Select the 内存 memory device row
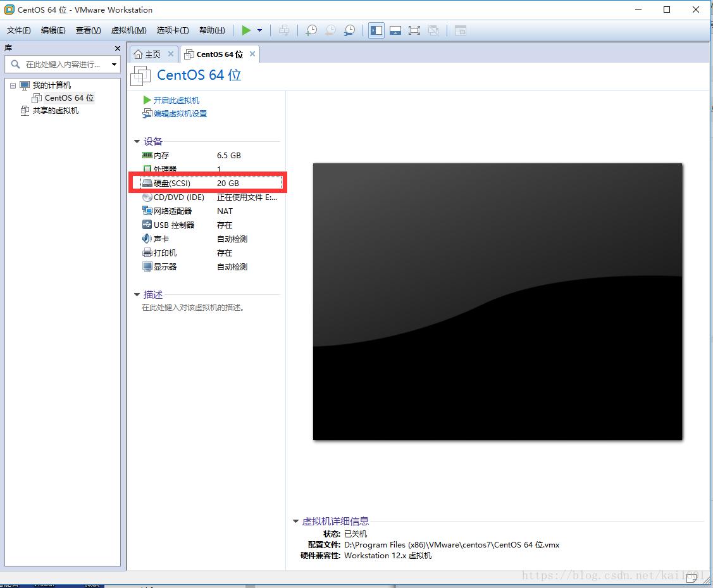The image size is (713, 588). tap(211, 156)
